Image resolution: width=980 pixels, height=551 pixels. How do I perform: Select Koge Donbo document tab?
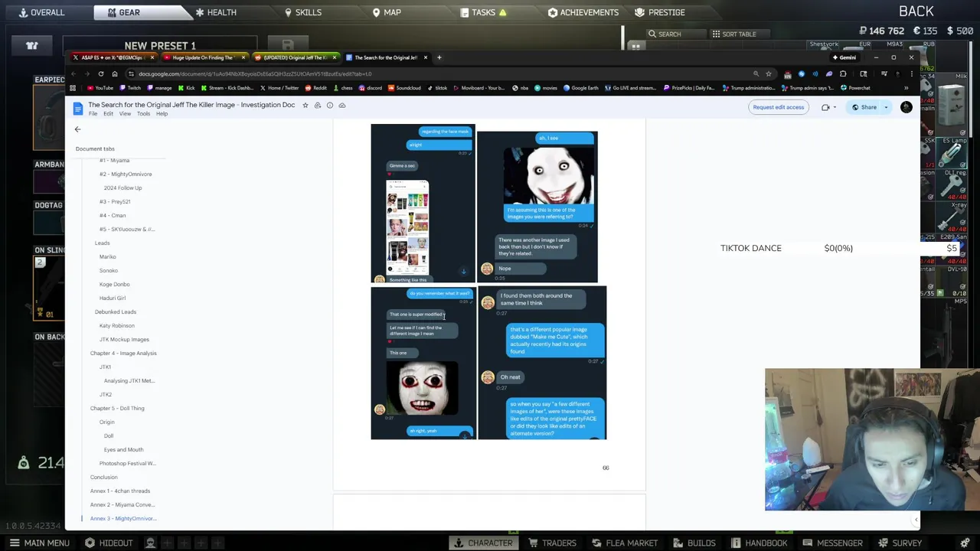[x=114, y=284]
